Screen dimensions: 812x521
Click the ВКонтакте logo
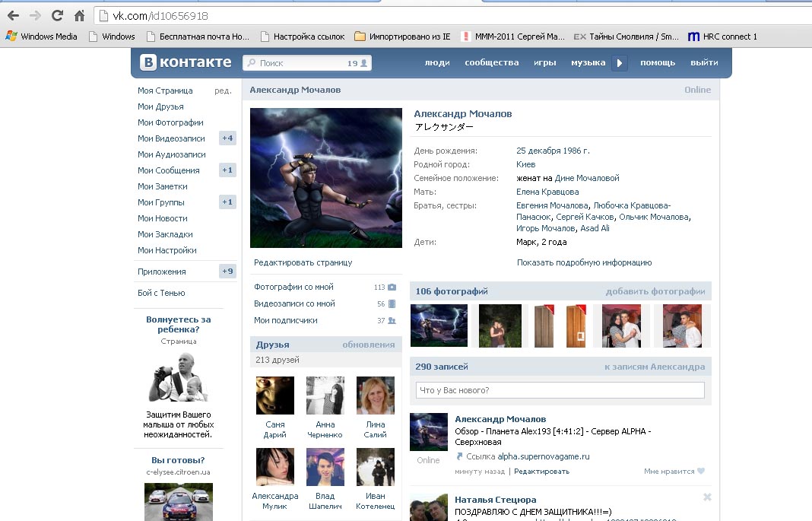point(186,62)
